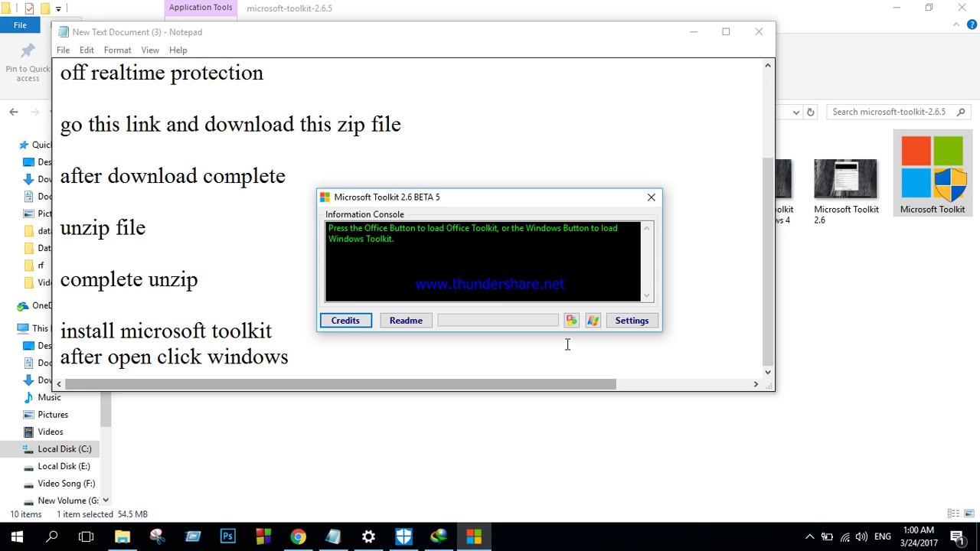
Task: Select Videos in navigation pane
Action: (x=51, y=432)
